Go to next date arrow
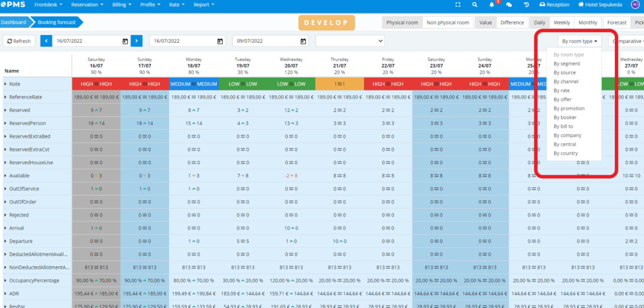The height and width of the screenshot is (308, 644). coord(137,41)
